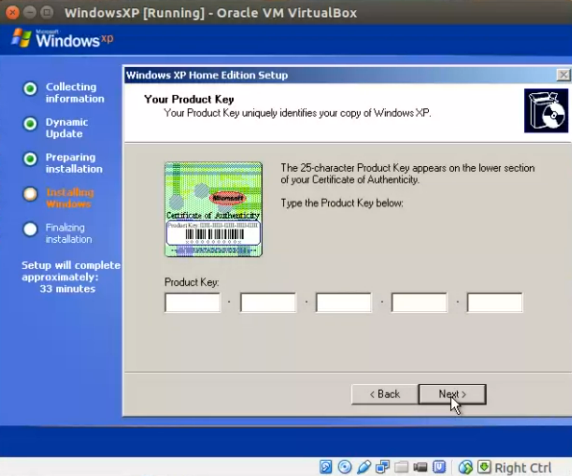This screenshot has width=572, height=476.
Task: Click the mouse integration status icon
Action: click(465, 467)
